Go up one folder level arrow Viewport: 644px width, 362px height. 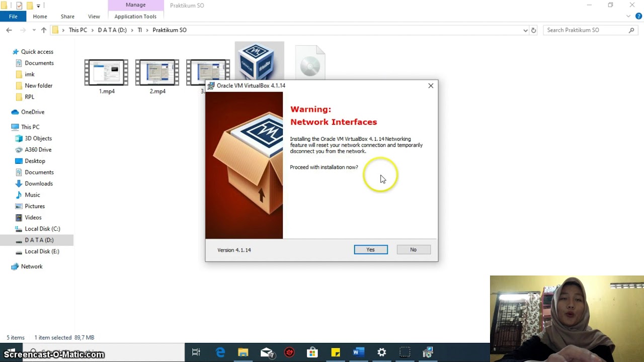[44, 30]
